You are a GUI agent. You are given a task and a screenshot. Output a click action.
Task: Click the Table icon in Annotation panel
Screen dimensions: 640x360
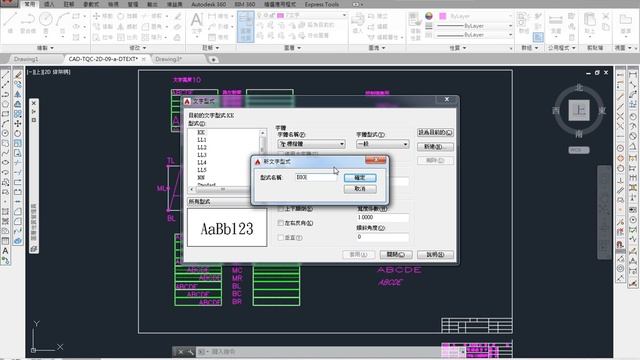212,37
